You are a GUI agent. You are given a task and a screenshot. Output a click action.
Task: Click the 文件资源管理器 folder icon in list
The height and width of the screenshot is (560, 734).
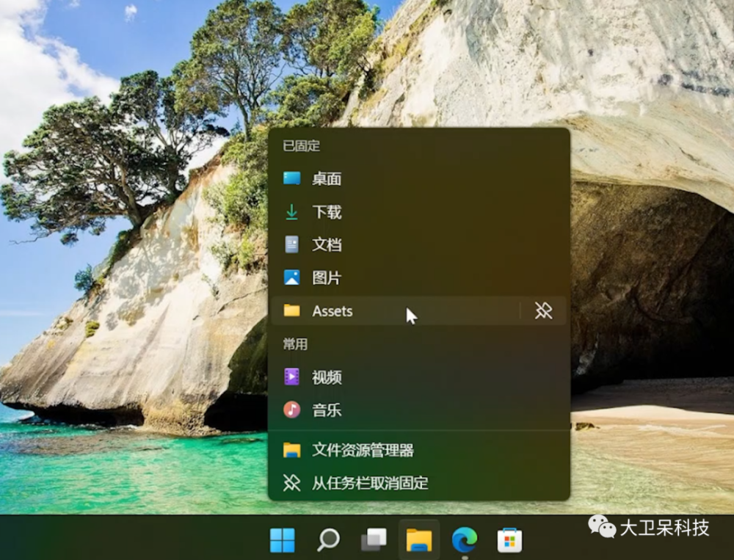(292, 450)
